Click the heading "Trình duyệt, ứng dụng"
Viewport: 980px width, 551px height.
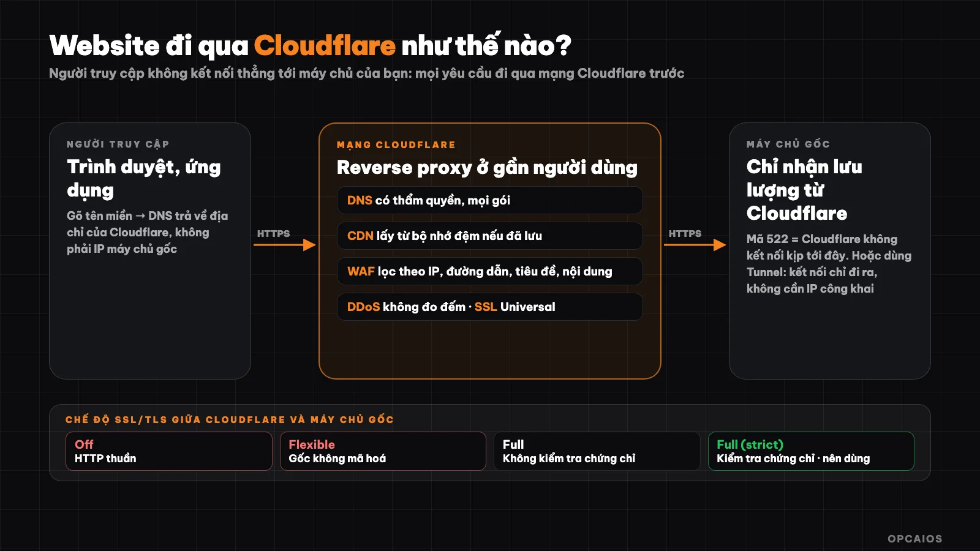click(x=144, y=178)
